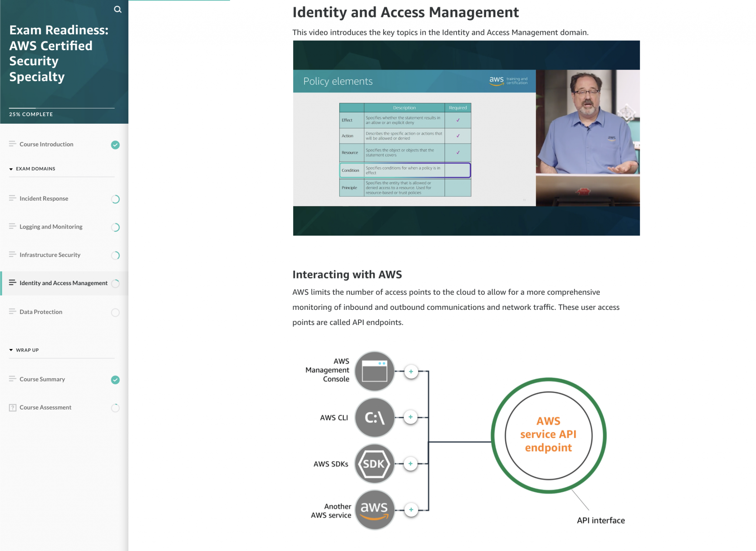Click the Another AWS service label
The height and width of the screenshot is (551, 756).
(x=331, y=511)
